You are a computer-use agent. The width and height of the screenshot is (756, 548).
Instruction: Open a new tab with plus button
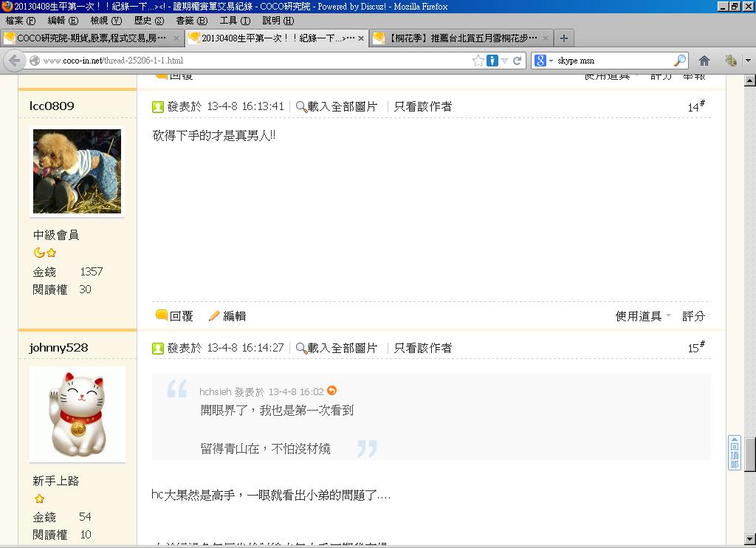coord(563,38)
